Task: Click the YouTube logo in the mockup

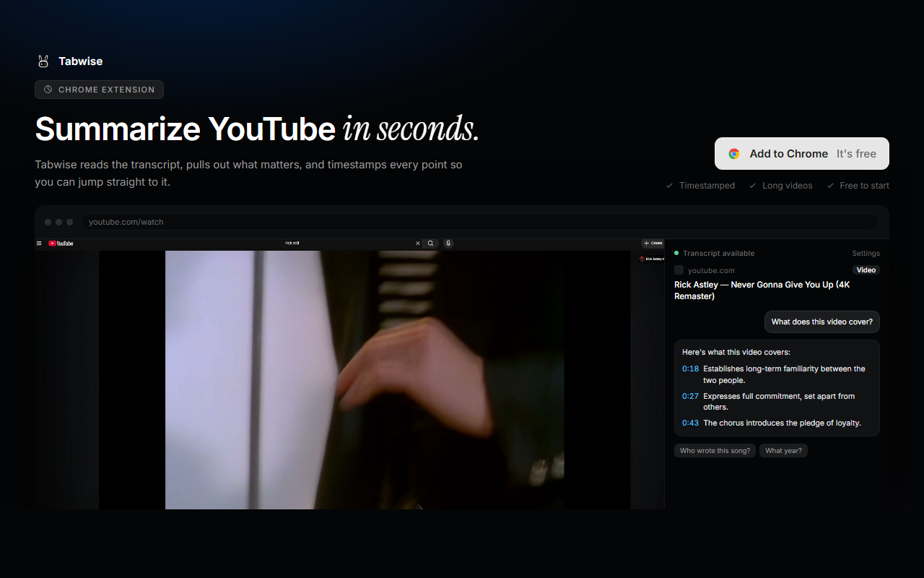Action: [61, 243]
